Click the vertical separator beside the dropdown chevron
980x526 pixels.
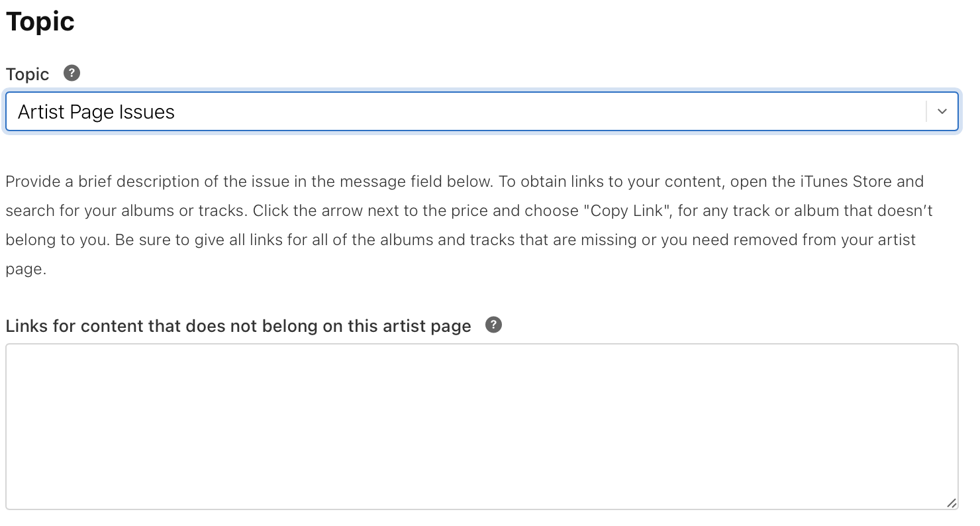pos(926,111)
